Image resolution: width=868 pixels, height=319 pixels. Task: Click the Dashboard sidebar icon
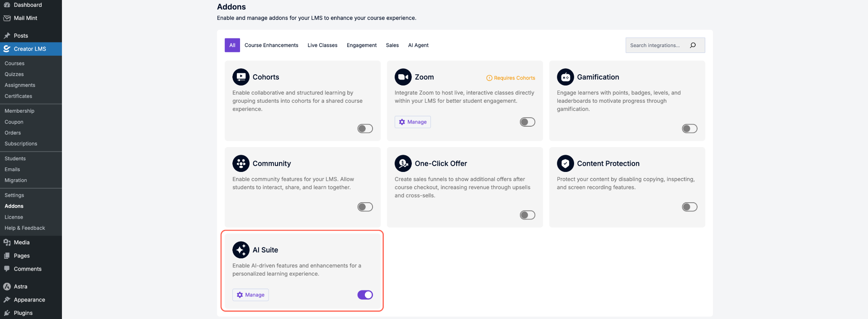pyautogui.click(x=7, y=5)
